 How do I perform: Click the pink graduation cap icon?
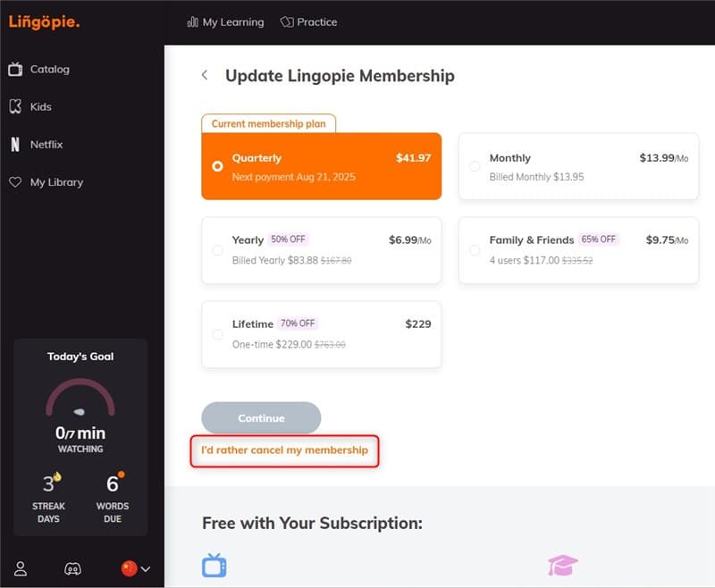(x=563, y=565)
